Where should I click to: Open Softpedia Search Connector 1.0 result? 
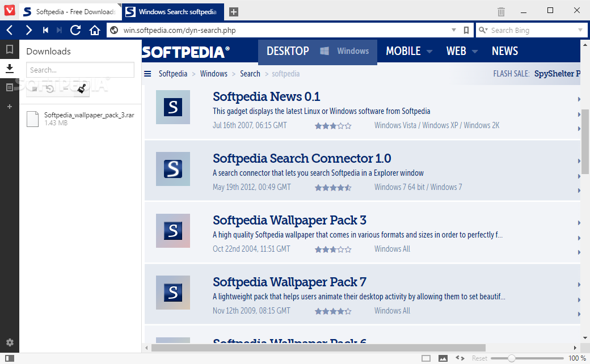(x=302, y=158)
